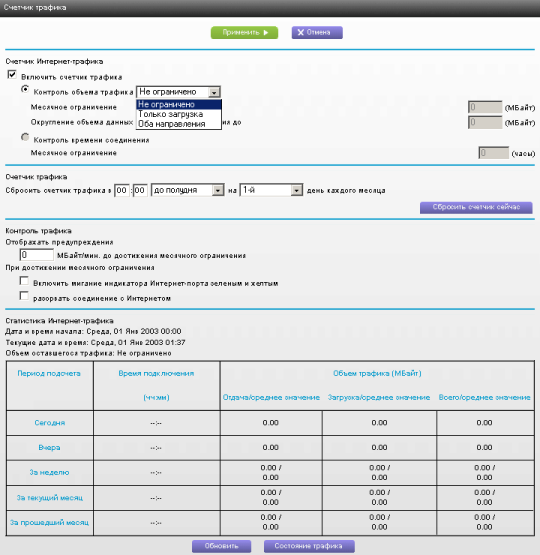540x555 pixels.
Task: Open the до полудня dropdown
Action: (x=188, y=190)
